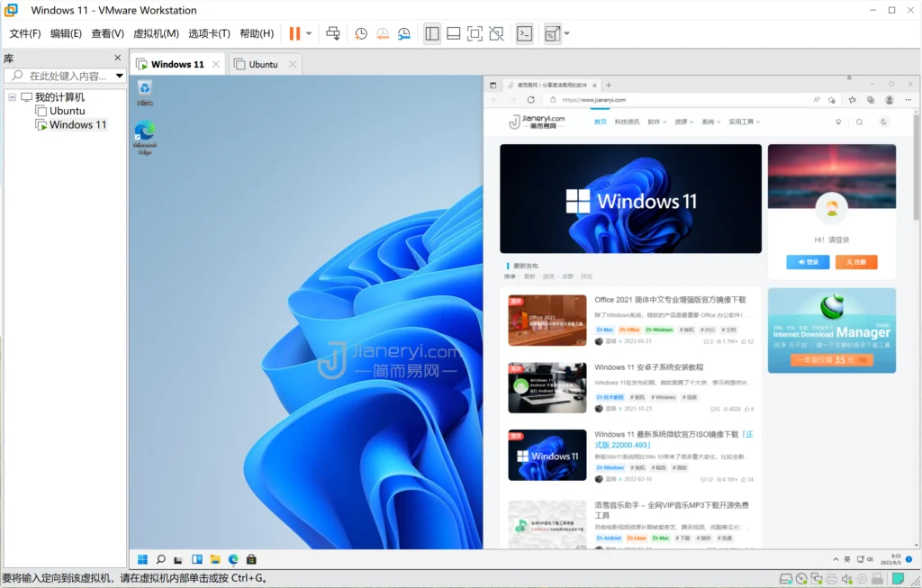Click the 科技资讯 nav link
922x588 pixels.
[627, 122]
